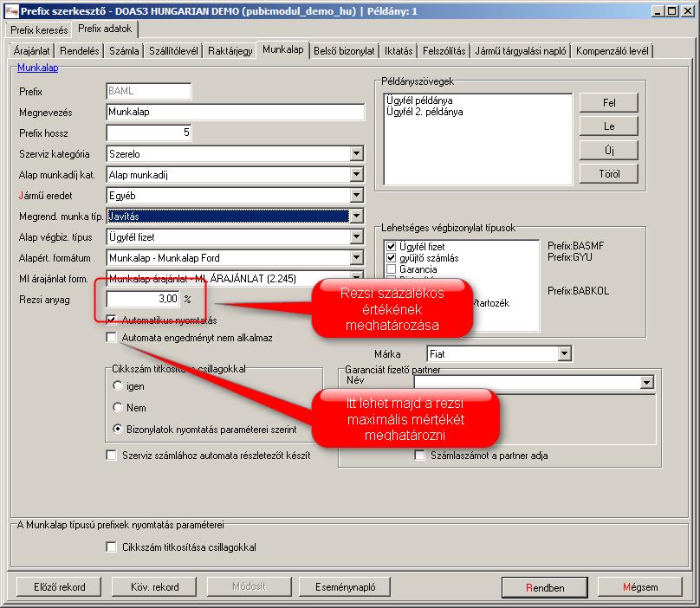Go to the Raktárjegy tab
The width and height of the screenshot is (700, 608).
230,51
